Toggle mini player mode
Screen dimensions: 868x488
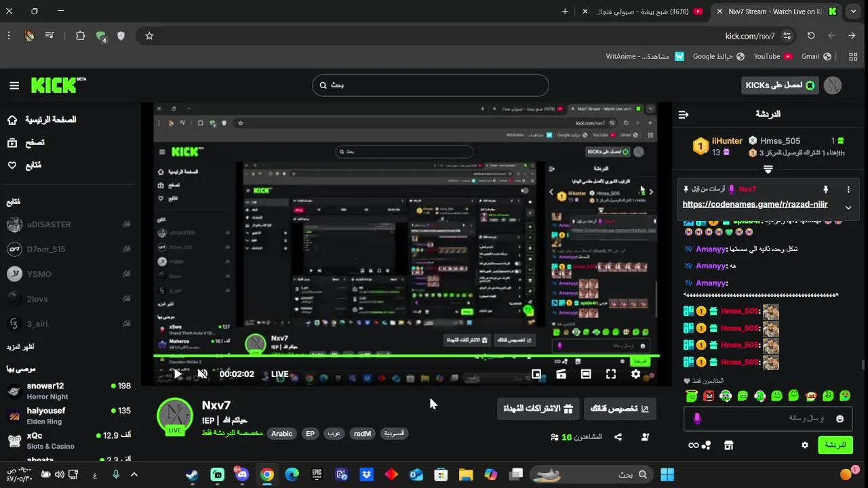tap(536, 374)
